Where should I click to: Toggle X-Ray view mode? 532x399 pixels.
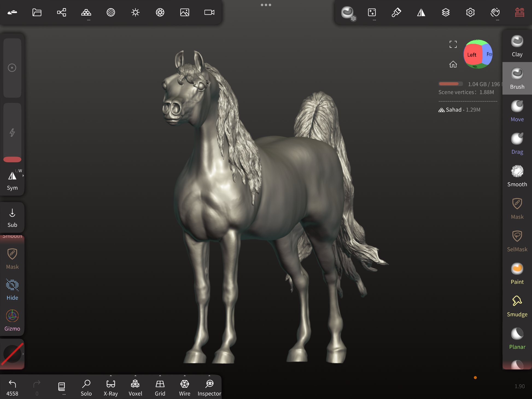tap(111, 387)
